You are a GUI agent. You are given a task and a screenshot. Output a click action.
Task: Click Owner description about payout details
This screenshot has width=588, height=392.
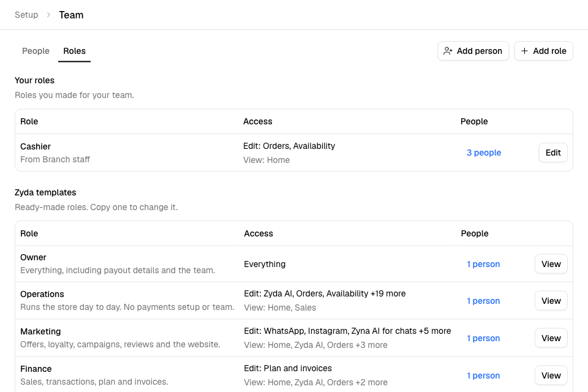118,271
